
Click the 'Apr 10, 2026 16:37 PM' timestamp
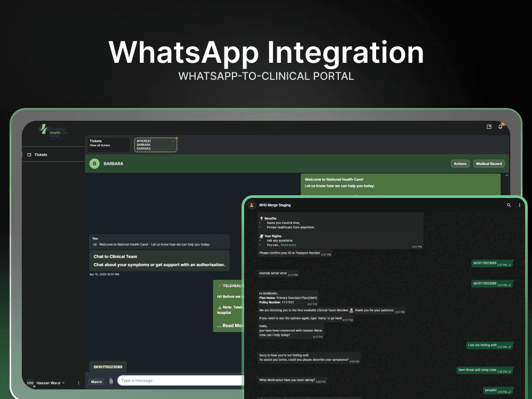[104, 274]
